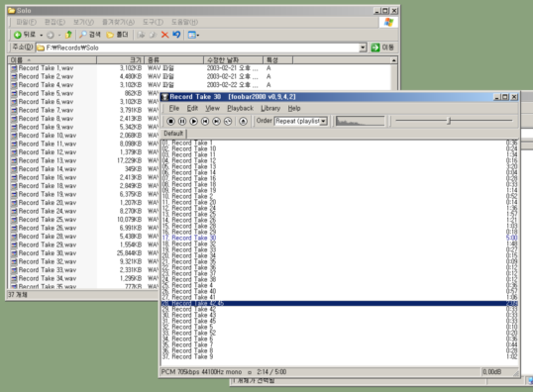Skip to previous track in foobar2000
The width and height of the screenshot is (533, 392).
[x=205, y=122]
